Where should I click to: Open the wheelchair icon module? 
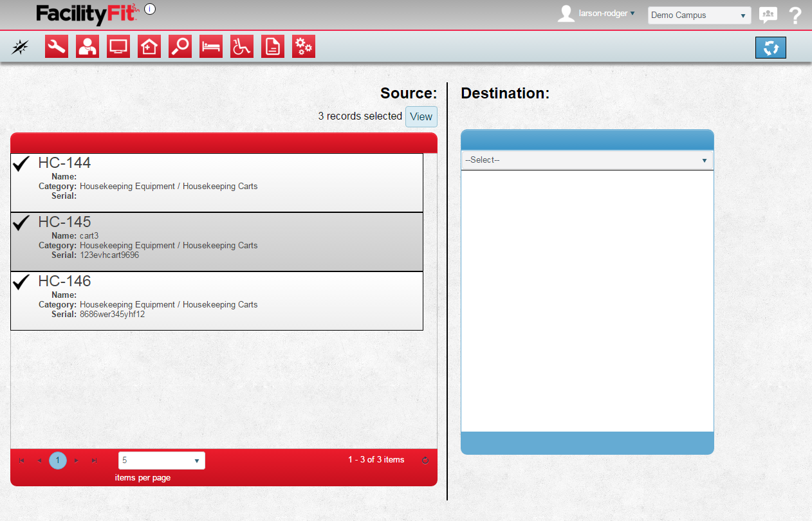coord(242,47)
